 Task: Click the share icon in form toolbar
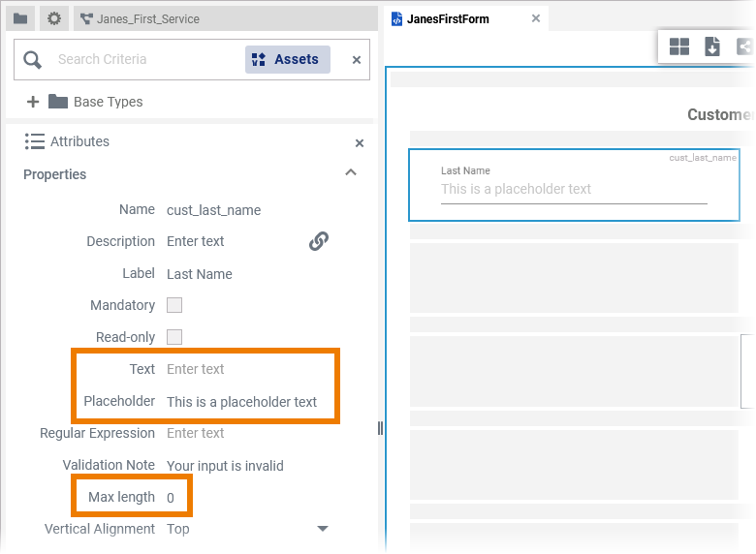pyautogui.click(x=743, y=46)
